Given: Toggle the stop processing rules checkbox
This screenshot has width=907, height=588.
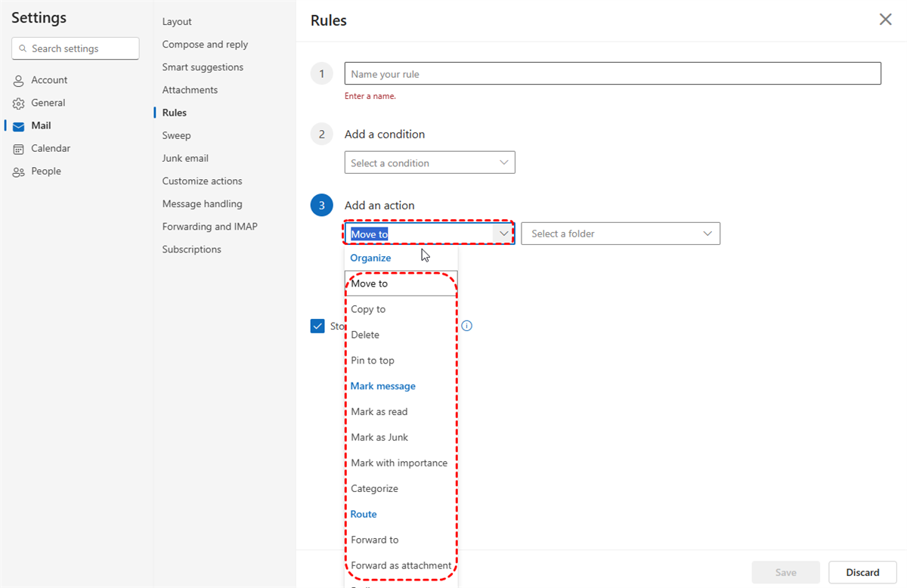Looking at the screenshot, I should (317, 326).
